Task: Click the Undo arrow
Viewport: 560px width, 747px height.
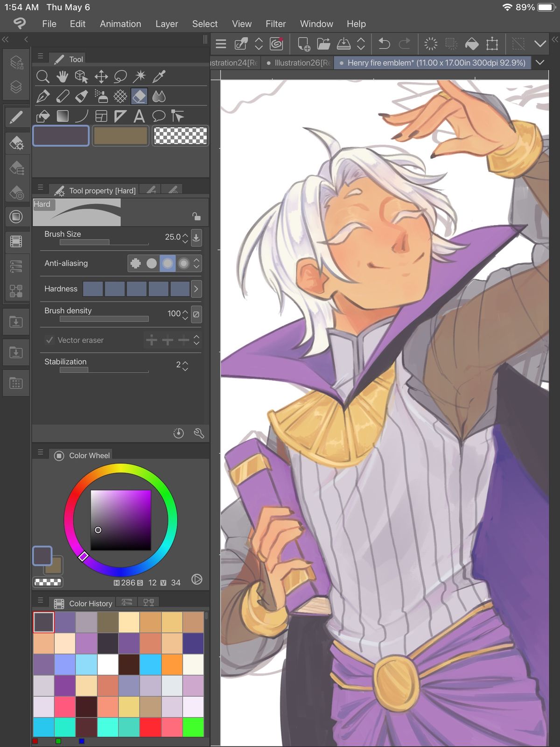Action: (384, 44)
